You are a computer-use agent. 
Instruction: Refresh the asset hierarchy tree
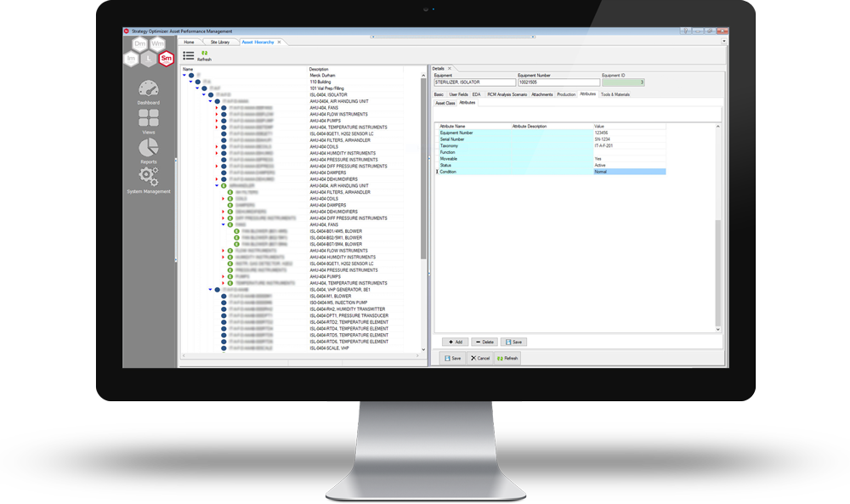[204, 57]
